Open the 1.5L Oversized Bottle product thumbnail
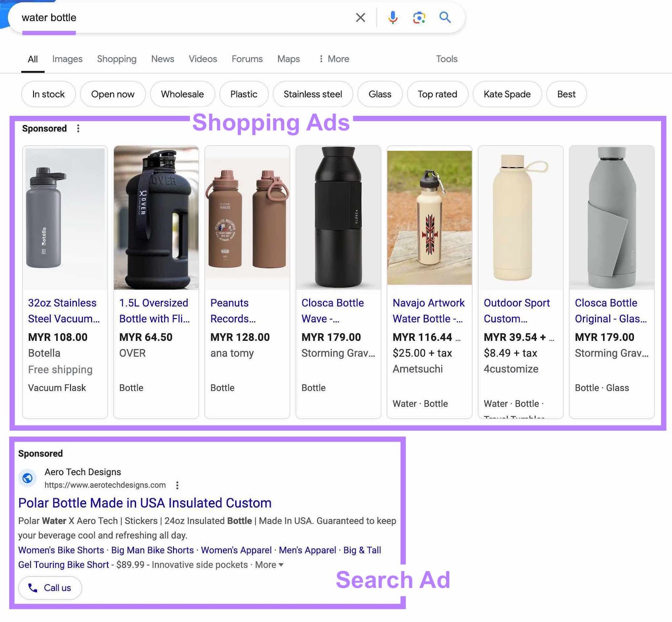Viewport: 672px width, 622px height. point(156,216)
